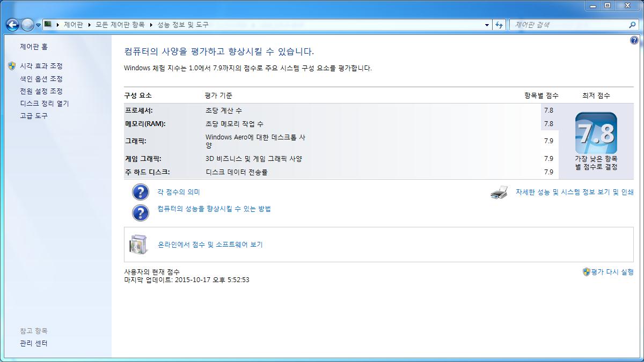
Task: Minimize the Control Panel window
Action: click(592, 5)
